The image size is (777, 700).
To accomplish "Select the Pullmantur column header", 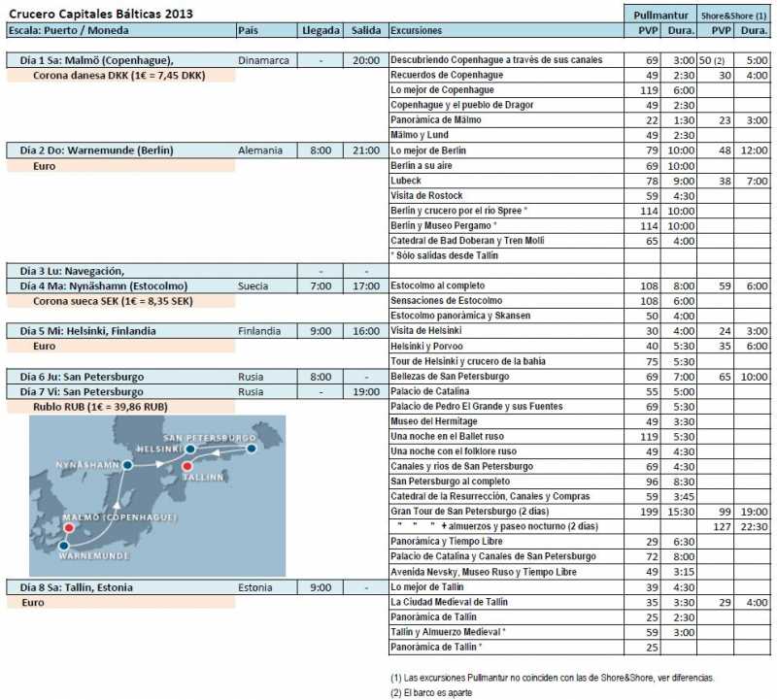I will (660, 15).
